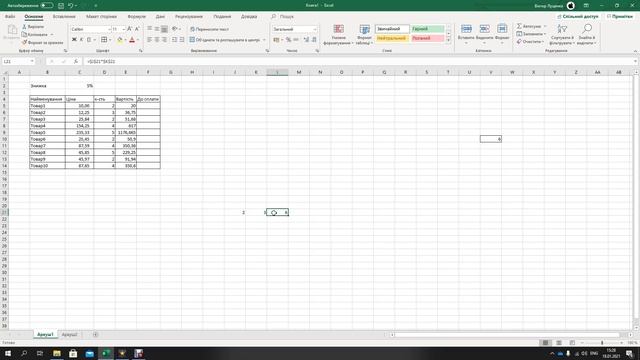
Task: Click in the formula bar field
Action: [359, 61]
